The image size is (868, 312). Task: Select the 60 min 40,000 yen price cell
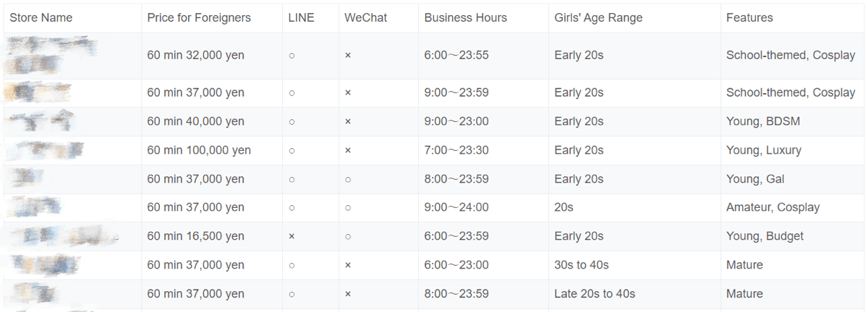195,121
